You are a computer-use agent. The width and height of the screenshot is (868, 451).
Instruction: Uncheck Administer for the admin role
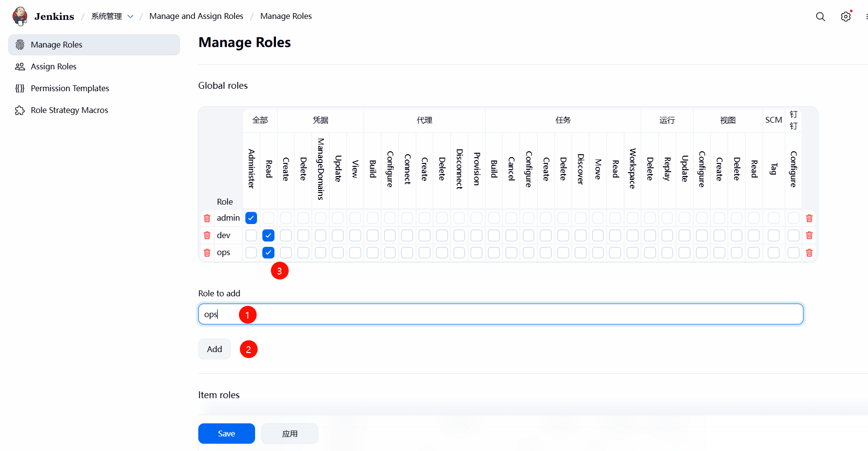point(251,218)
